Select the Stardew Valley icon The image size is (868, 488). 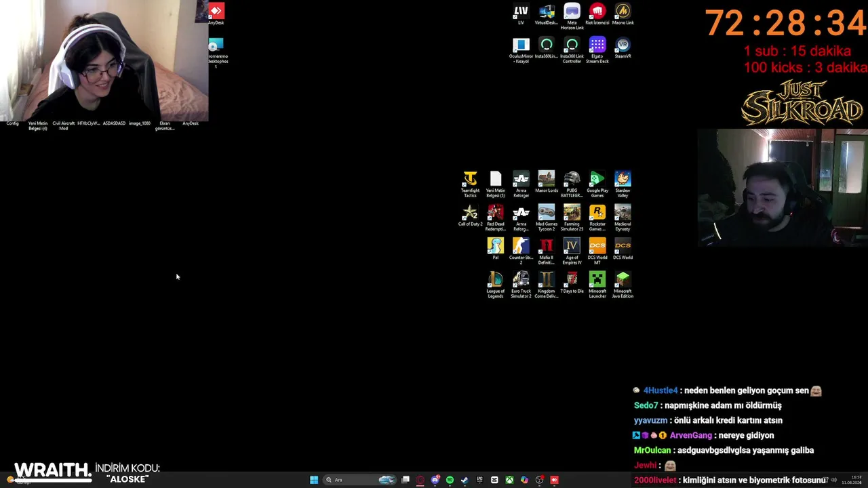[623, 184]
